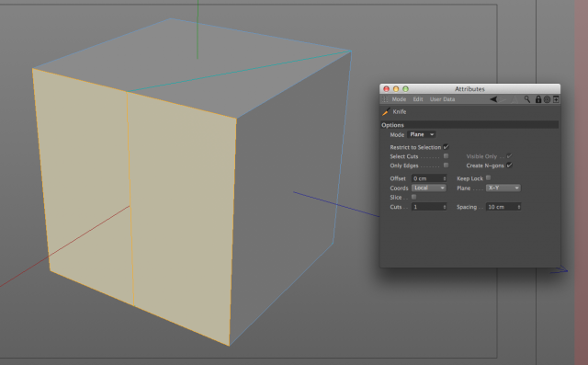The image size is (588, 365).
Task: Open the Mode menu in Attributes
Action: [x=399, y=99]
